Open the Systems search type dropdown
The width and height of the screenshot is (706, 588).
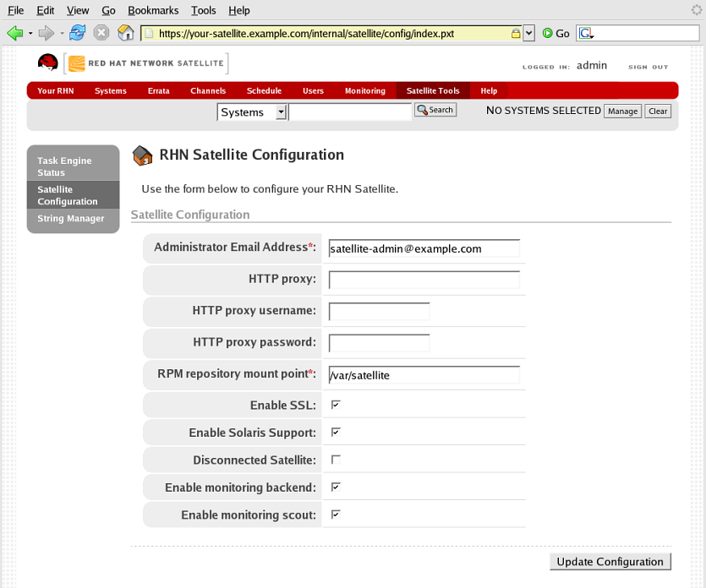click(x=252, y=112)
